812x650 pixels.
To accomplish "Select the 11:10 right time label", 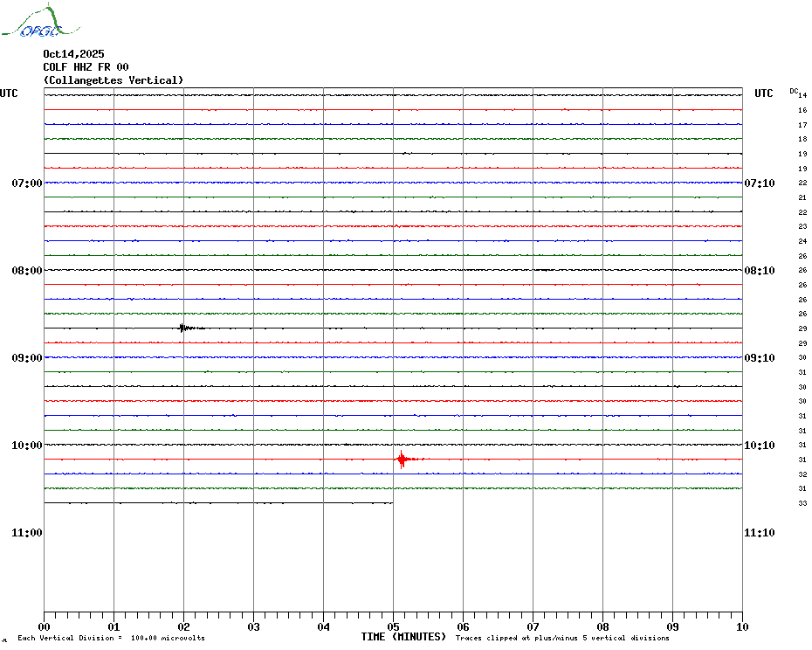I will [x=759, y=533].
